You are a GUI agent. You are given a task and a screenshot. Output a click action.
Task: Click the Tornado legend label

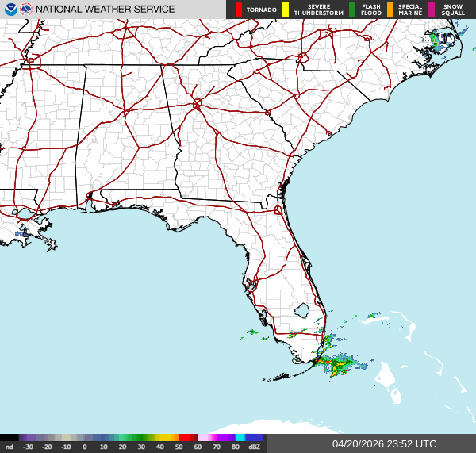(x=261, y=10)
